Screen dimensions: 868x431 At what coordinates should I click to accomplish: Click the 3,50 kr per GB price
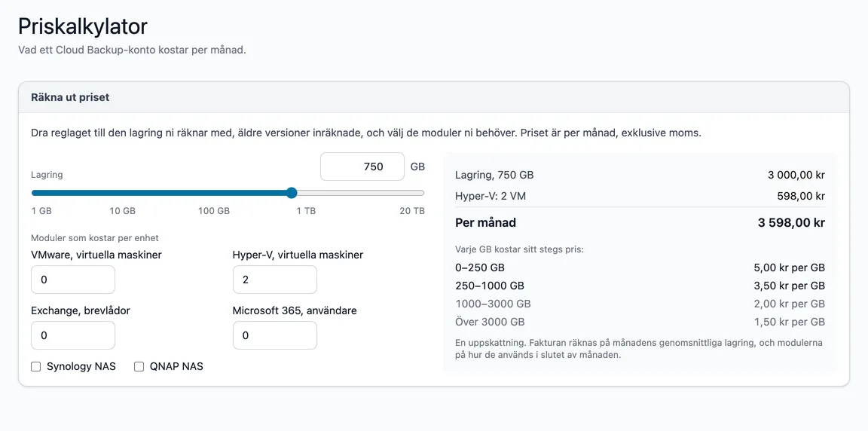click(790, 286)
